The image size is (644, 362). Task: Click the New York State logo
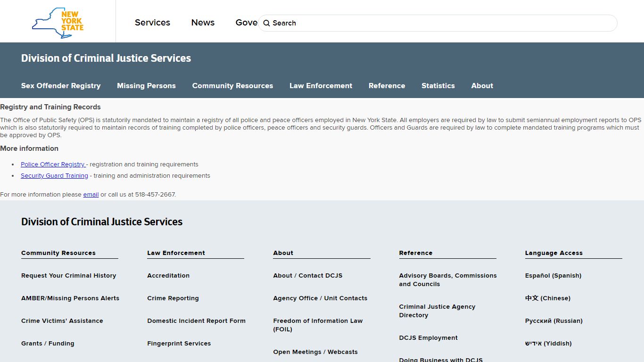(58, 23)
